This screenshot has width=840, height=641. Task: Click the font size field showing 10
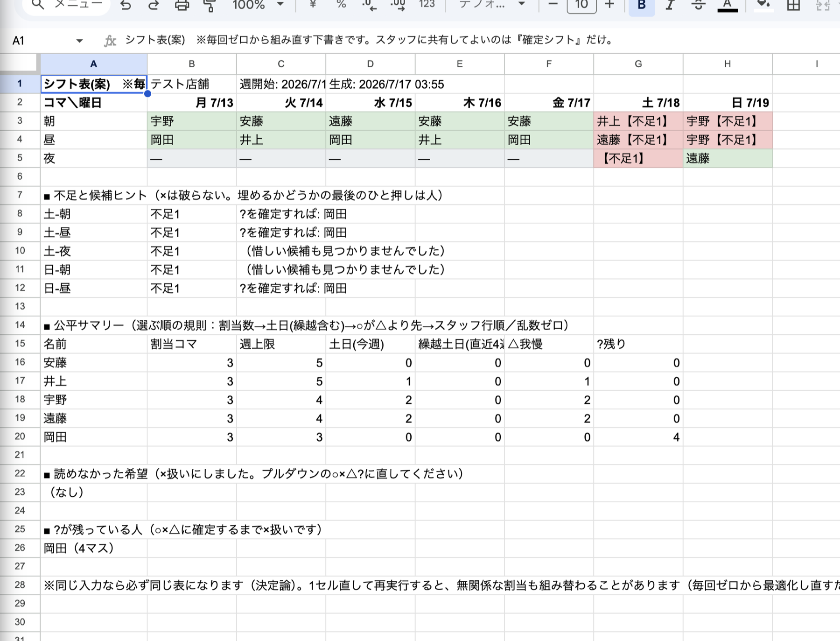click(x=581, y=5)
